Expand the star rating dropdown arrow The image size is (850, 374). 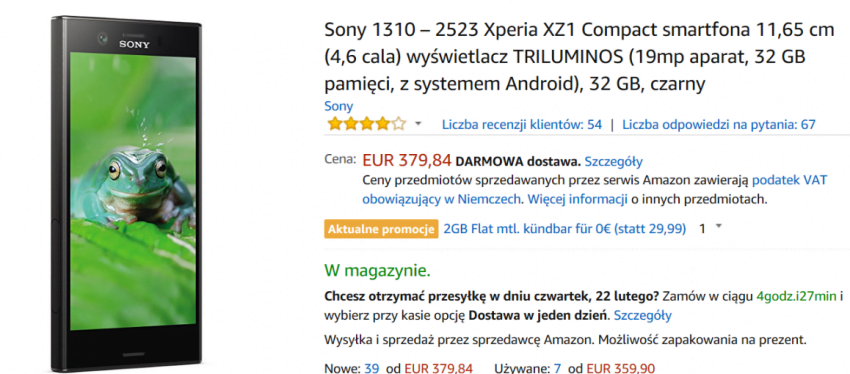click(418, 124)
